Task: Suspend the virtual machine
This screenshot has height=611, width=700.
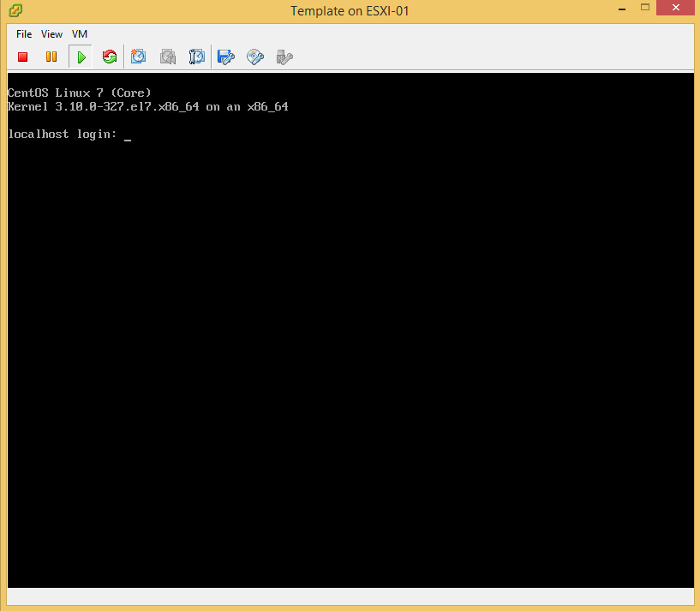Action: [51, 57]
